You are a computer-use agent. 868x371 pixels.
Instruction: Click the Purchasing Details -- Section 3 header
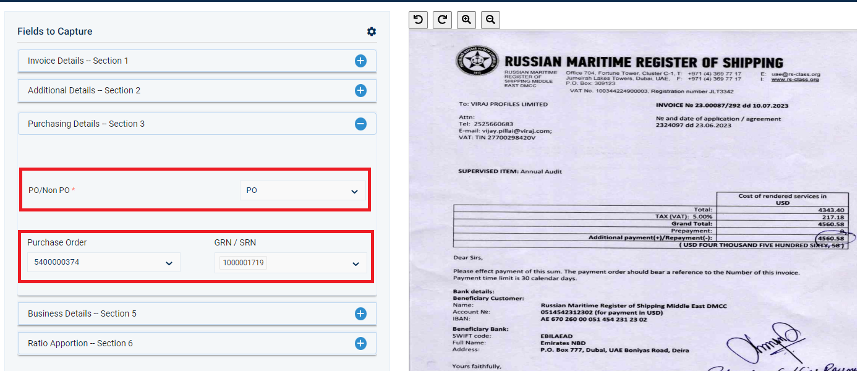[x=197, y=124]
